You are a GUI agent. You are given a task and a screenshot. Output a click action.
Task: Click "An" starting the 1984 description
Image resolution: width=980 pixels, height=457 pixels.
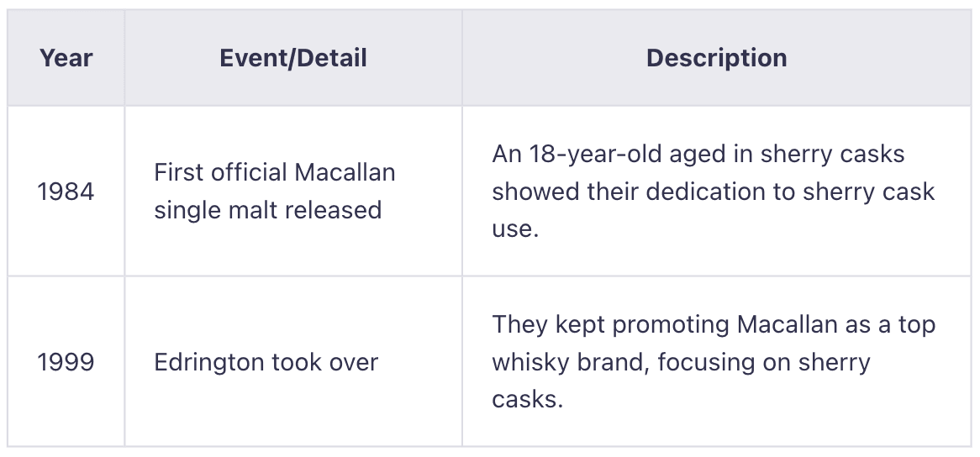[x=507, y=155]
